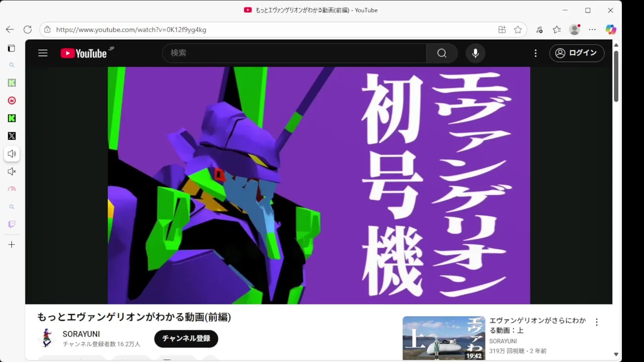
Task: Go back to the previous page
Action: coord(10,30)
